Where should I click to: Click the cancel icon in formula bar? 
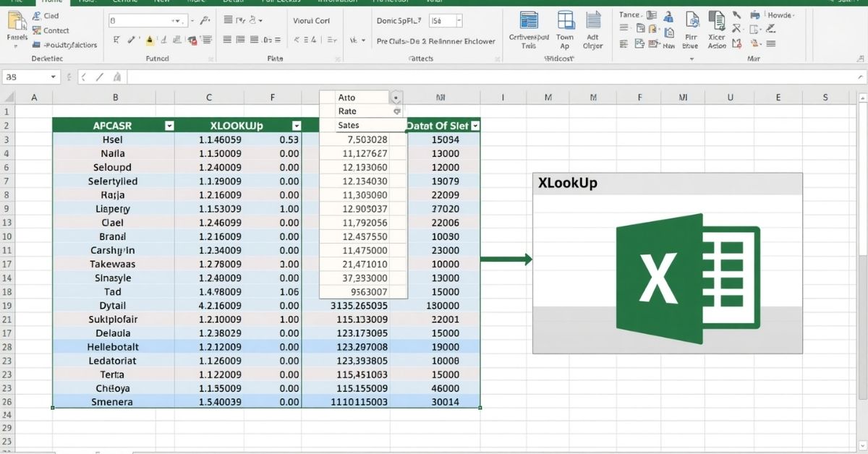tap(84, 77)
